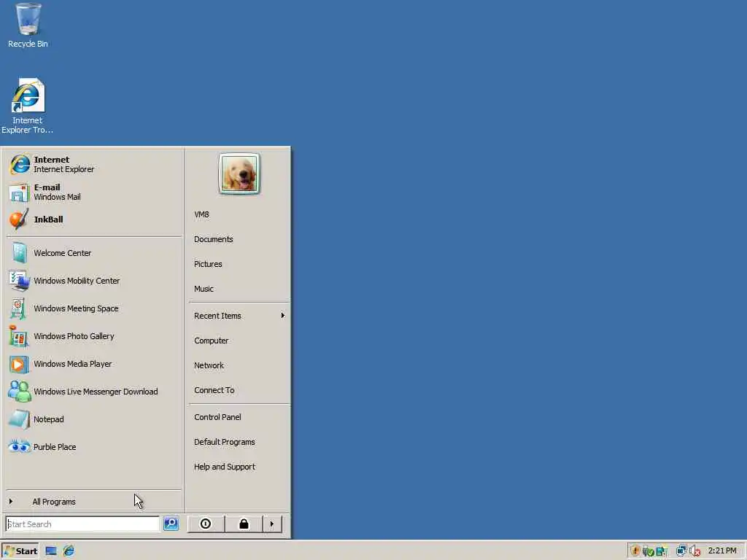Launch Internet Explorer from quick launch
This screenshot has width=747, height=560.
point(69,551)
